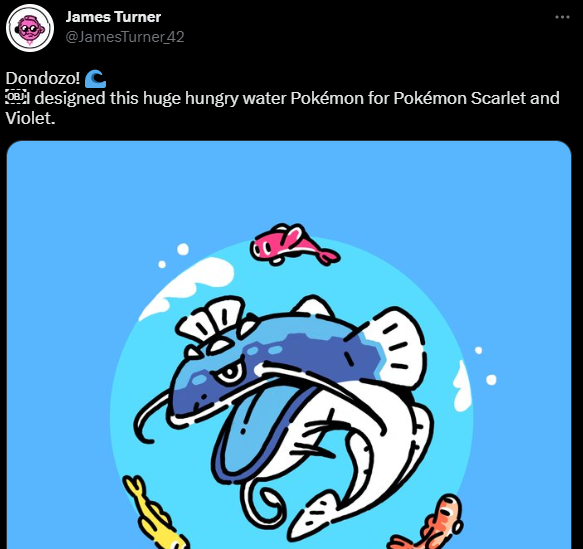Click the pink fish in the artwork
Screen dimensions: 583x549
294,244
